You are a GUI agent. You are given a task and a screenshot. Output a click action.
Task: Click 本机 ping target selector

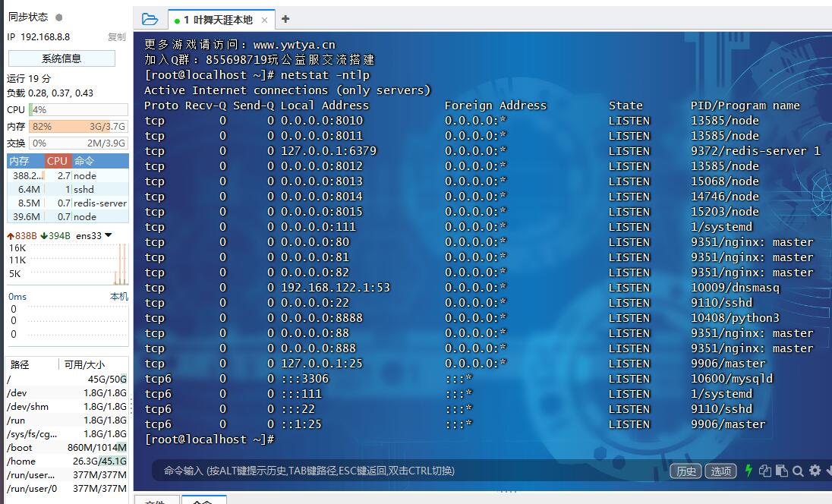119,297
